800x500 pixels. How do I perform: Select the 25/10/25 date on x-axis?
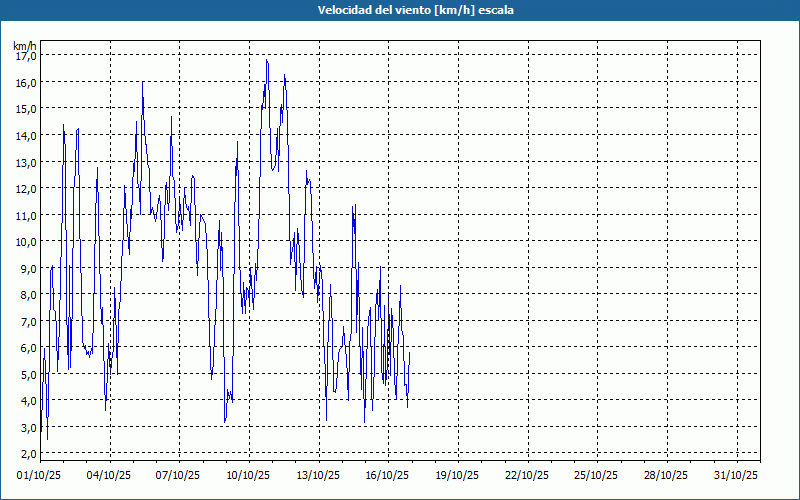[596, 475]
